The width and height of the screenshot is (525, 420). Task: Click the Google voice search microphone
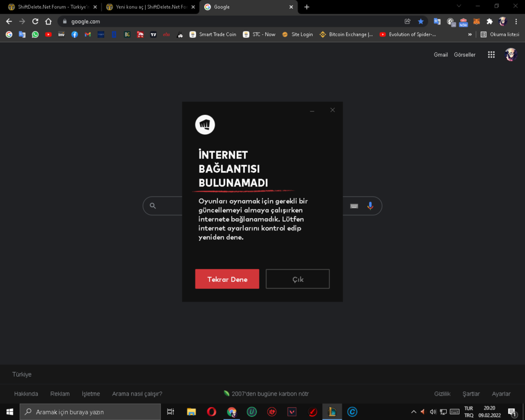[x=370, y=206]
